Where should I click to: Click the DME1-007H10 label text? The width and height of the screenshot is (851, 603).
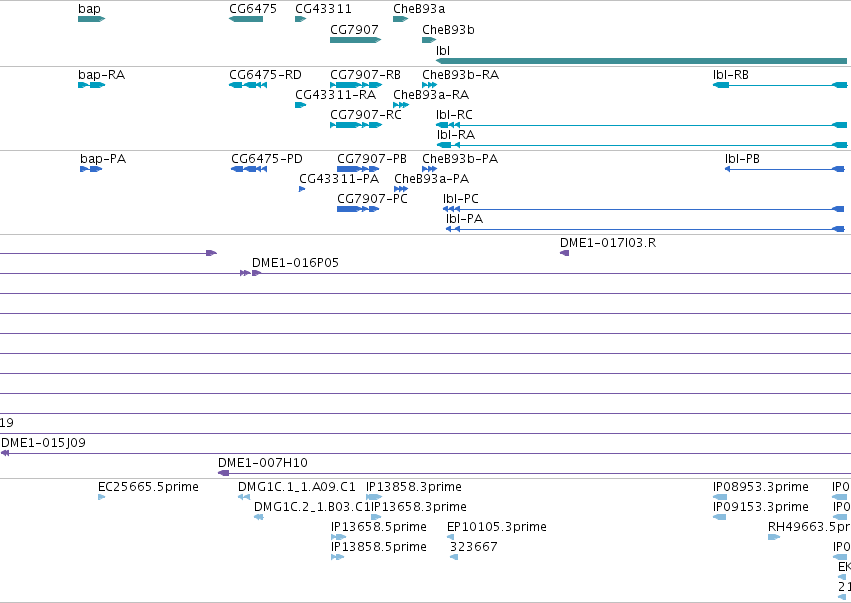pyautogui.click(x=263, y=463)
